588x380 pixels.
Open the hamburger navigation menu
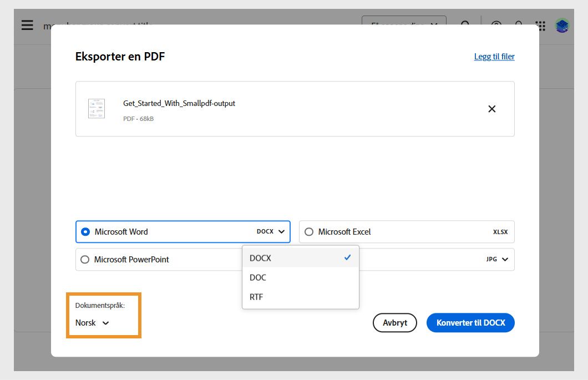[x=27, y=25]
